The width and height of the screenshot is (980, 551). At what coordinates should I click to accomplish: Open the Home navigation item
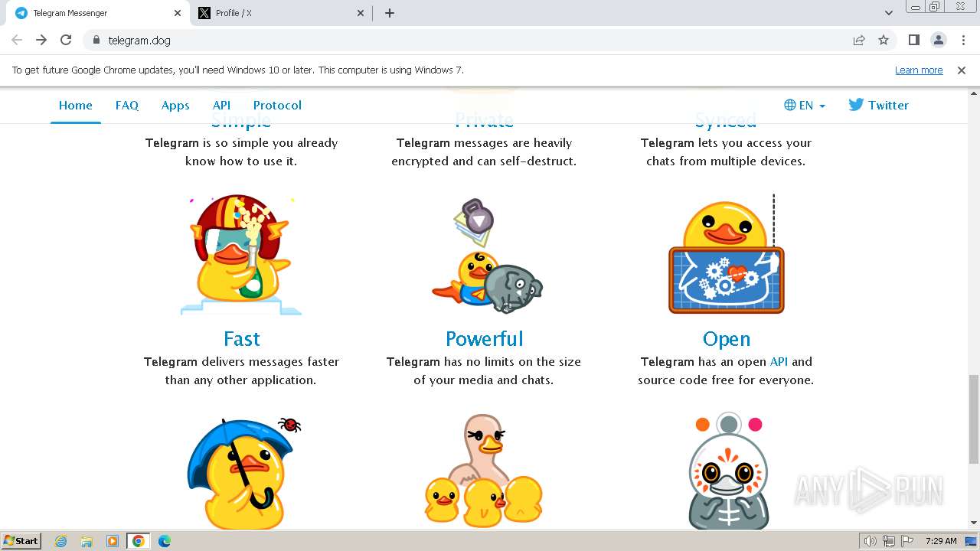coord(76,106)
